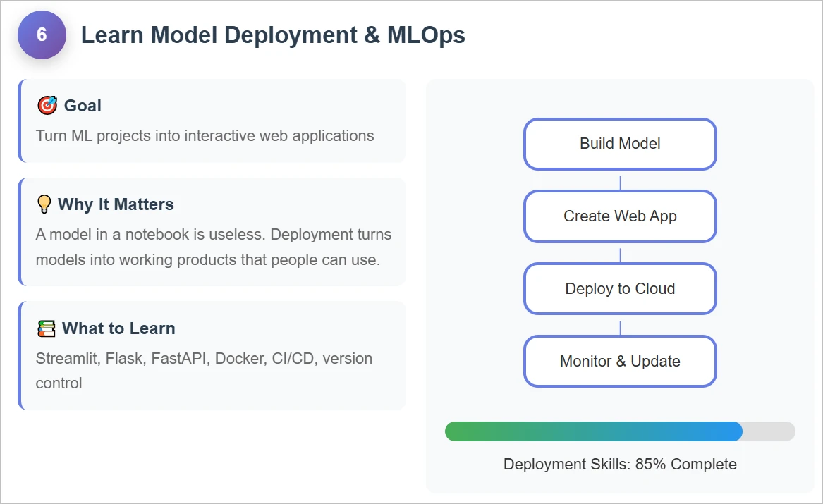This screenshot has width=823, height=504.
Task: Click the target emoji icon beside Goal
Action: (47, 106)
